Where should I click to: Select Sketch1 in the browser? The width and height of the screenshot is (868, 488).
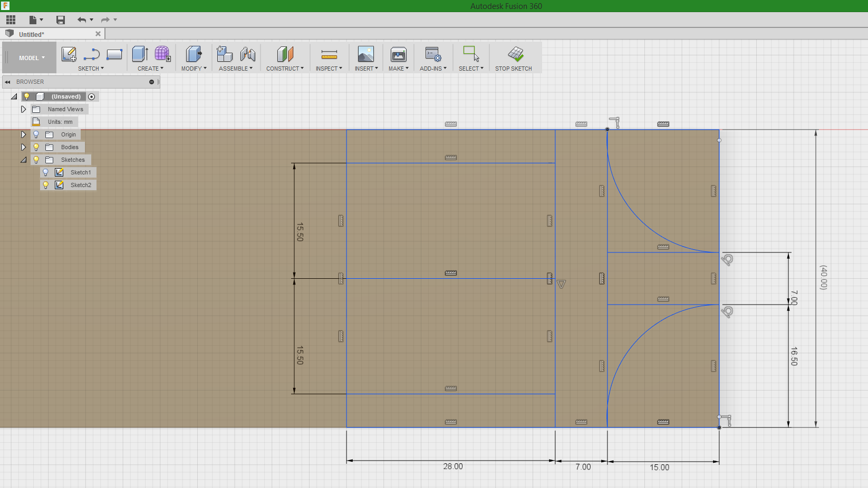point(81,172)
